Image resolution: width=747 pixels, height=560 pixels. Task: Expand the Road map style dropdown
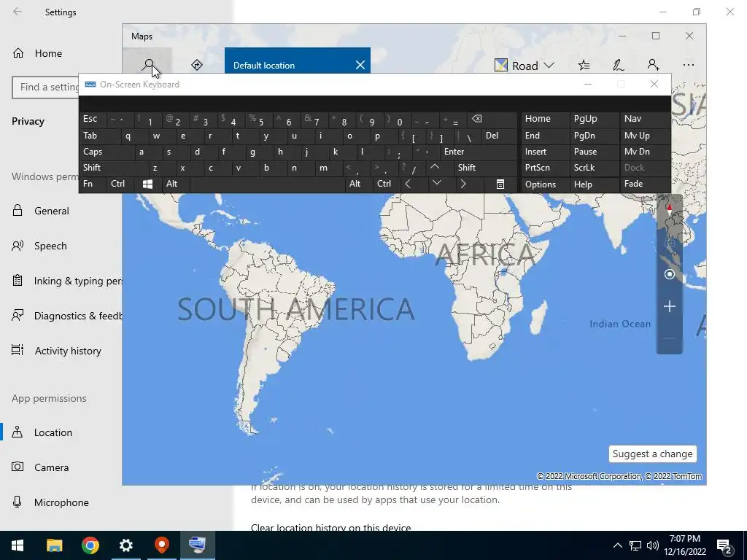coord(525,65)
